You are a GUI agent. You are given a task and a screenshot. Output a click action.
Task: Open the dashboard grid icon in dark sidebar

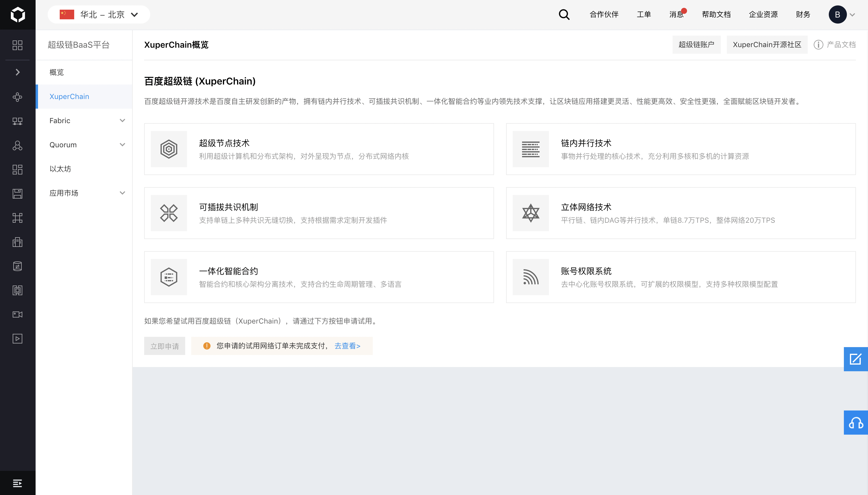[17, 45]
